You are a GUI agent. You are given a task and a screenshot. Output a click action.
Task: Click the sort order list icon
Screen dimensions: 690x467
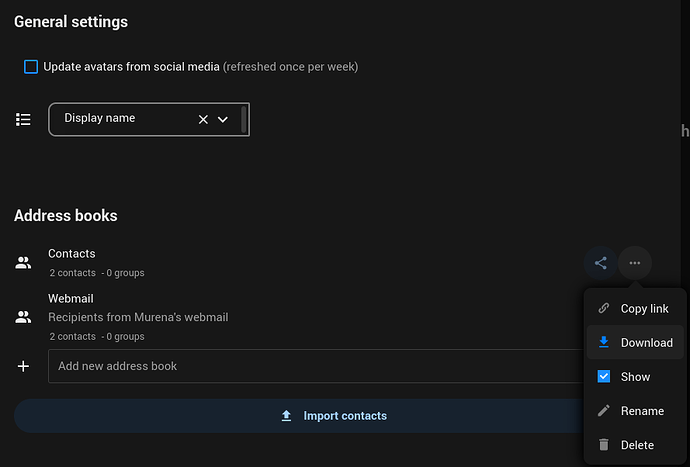[x=23, y=119]
